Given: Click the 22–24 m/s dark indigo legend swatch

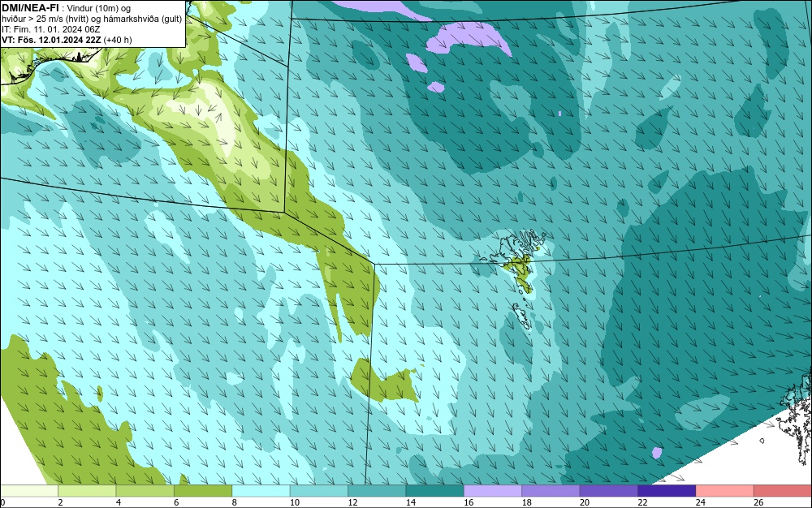Looking at the screenshot, I should [667, 491].
